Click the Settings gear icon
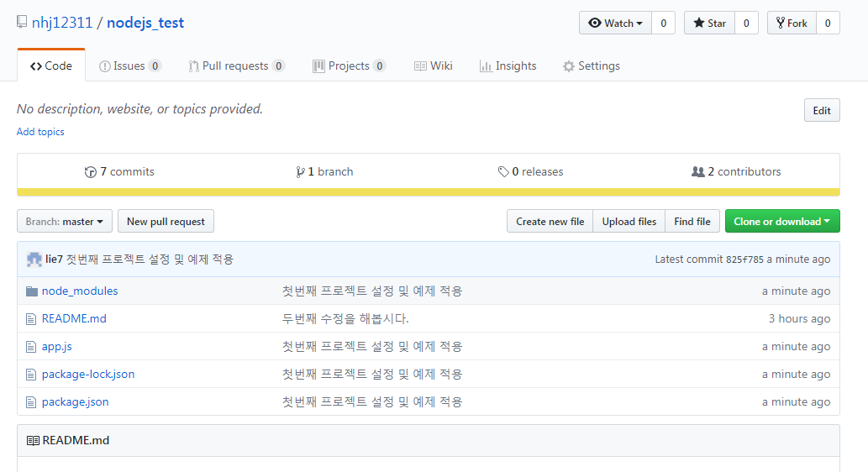The image size is (868, 472). 569,66
